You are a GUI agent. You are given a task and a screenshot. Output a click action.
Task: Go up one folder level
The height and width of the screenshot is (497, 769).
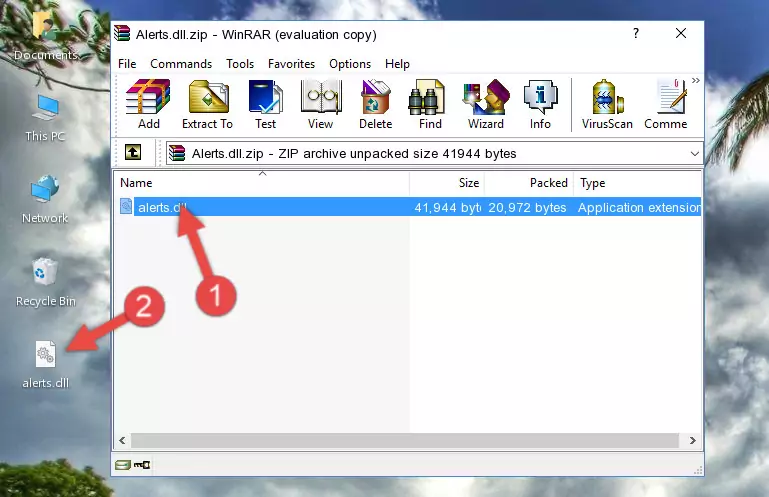point(133,153)
